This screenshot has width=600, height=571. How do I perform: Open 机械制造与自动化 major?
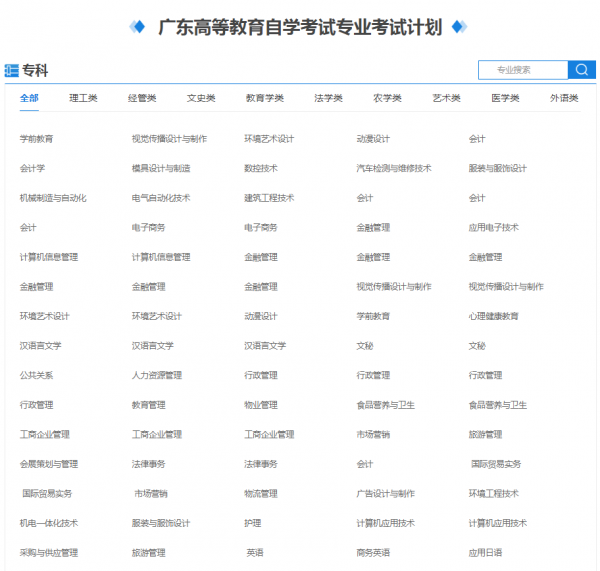[x=53, y=198]
